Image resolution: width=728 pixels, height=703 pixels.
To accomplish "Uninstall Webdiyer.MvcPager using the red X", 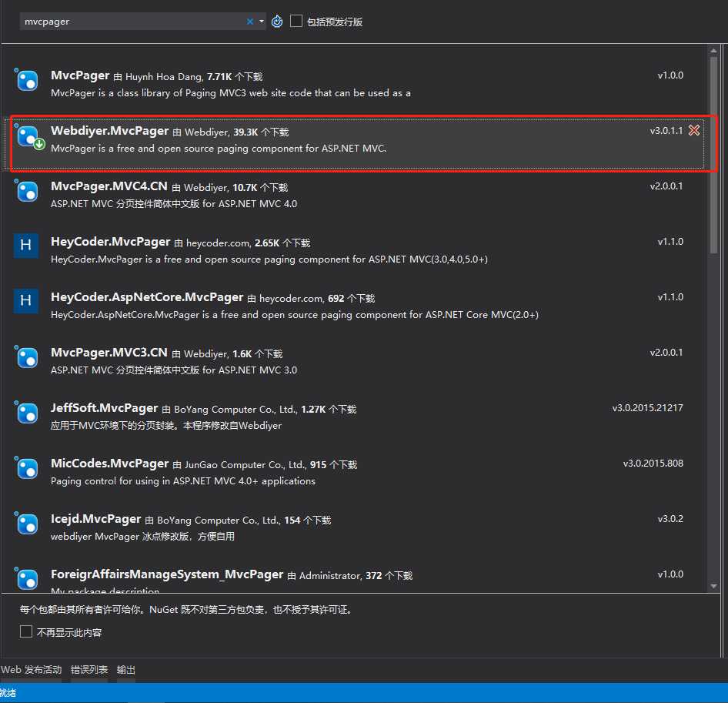I will [x=694, y=131].
